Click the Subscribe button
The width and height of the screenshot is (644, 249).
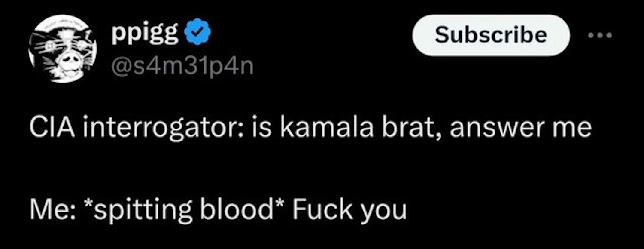[x=491, y=35]
